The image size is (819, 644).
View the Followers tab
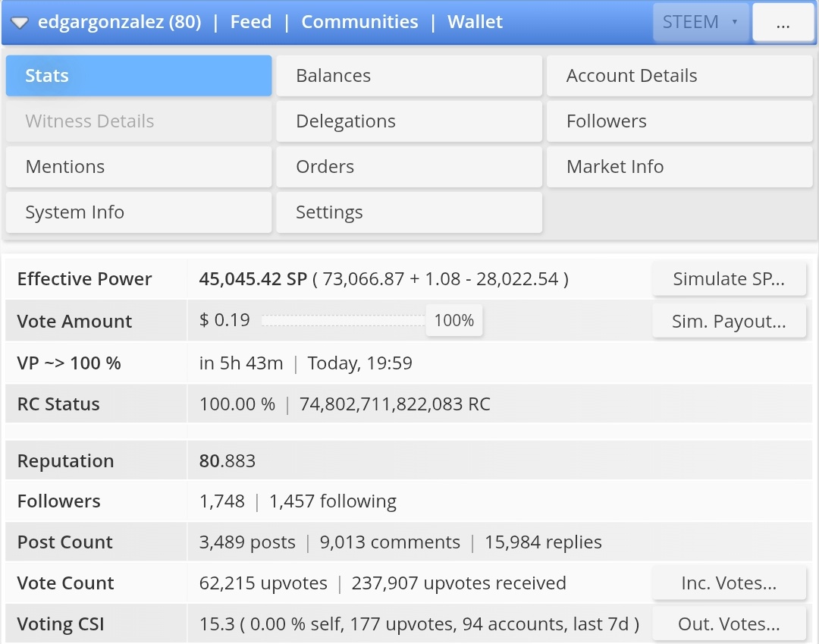679,121
